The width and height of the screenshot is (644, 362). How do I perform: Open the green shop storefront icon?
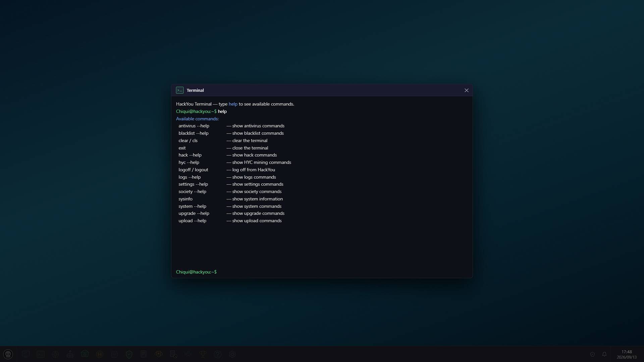point(85,354)
